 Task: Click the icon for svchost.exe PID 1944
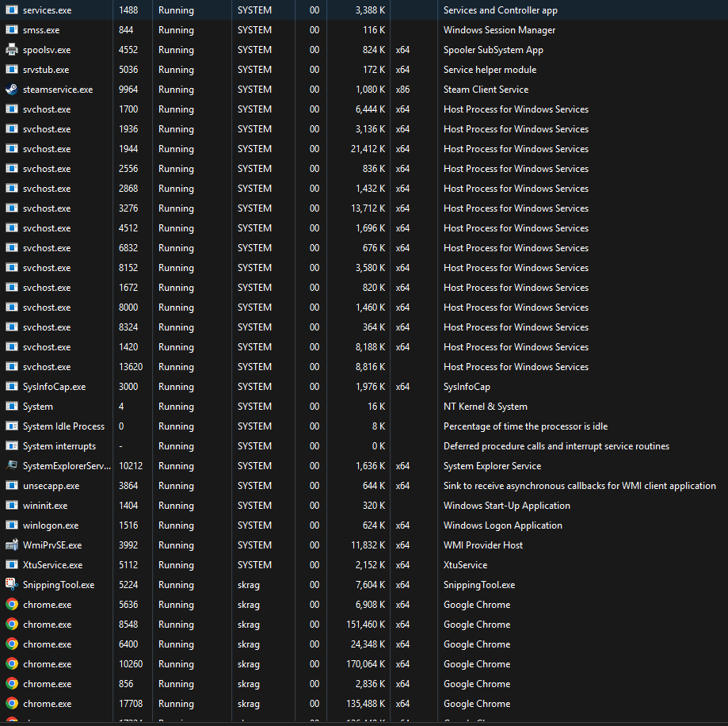tap(12, 149)
